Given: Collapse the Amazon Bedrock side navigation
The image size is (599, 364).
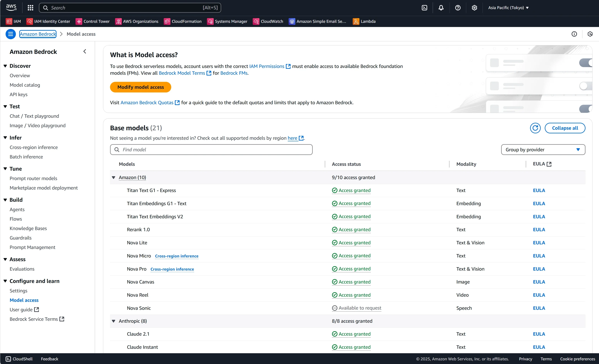Looking at the screenshot, I should (85, 52).
